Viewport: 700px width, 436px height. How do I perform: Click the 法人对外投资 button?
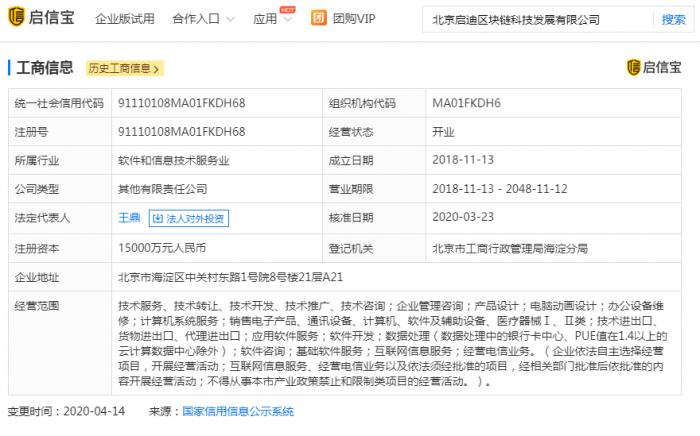[188, 217]
